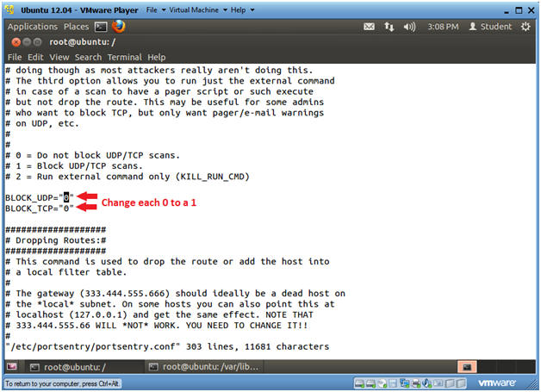Click the vim status line showing portsentry.conf
This screenshot has height=392, width=541.
167,346
